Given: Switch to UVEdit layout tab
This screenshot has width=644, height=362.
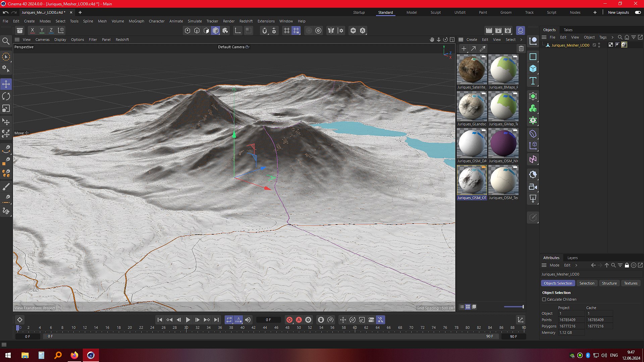Looking at the screenshot, I should pos(460,12).
